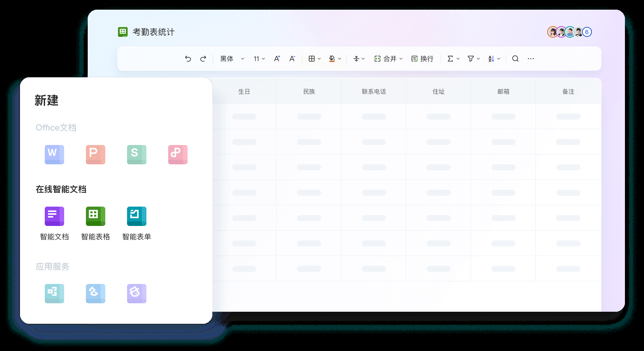
Task: Click the redo arrow icon
Action: 203,59
